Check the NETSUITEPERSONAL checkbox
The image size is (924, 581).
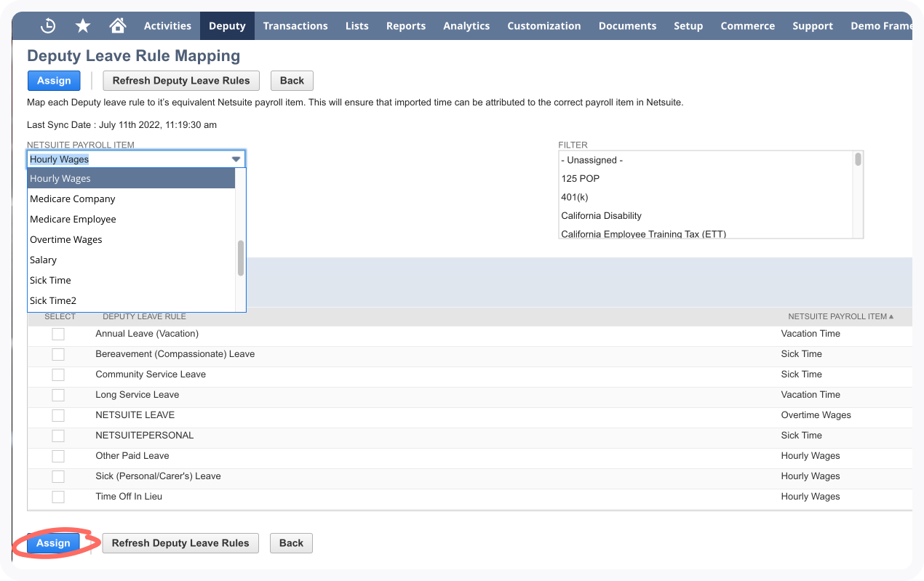(x=58, y=436)
